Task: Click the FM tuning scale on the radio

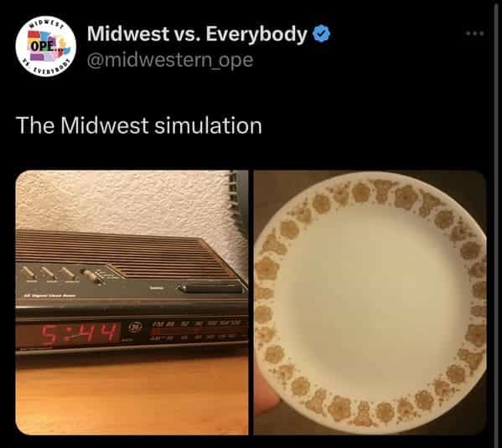Action: [196, 324]
